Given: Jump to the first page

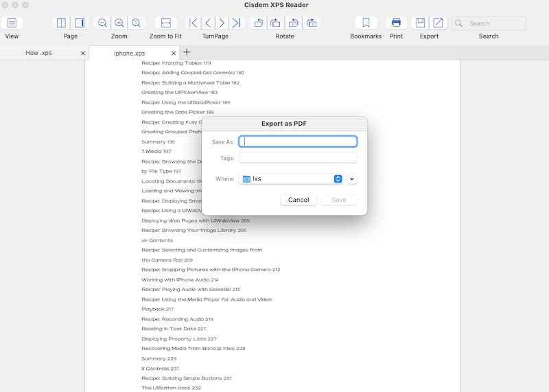Looking at the screenshot, I should (193, 23).
